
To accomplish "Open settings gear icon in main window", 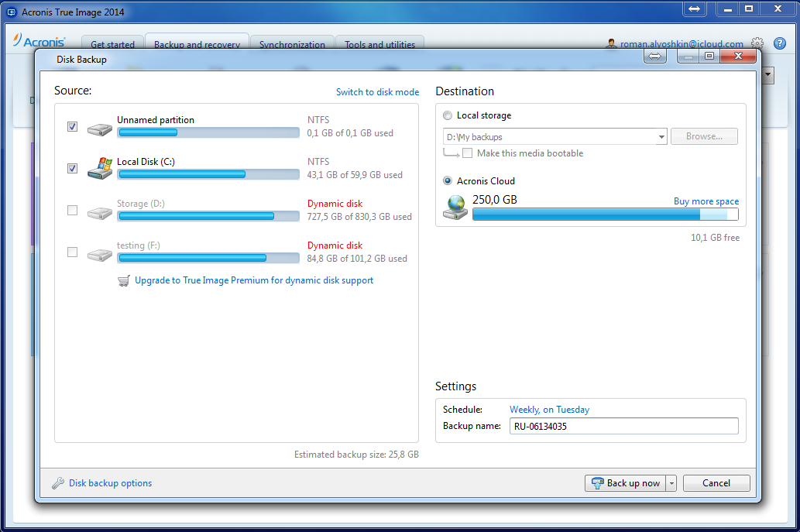I will tap(757, 43).
